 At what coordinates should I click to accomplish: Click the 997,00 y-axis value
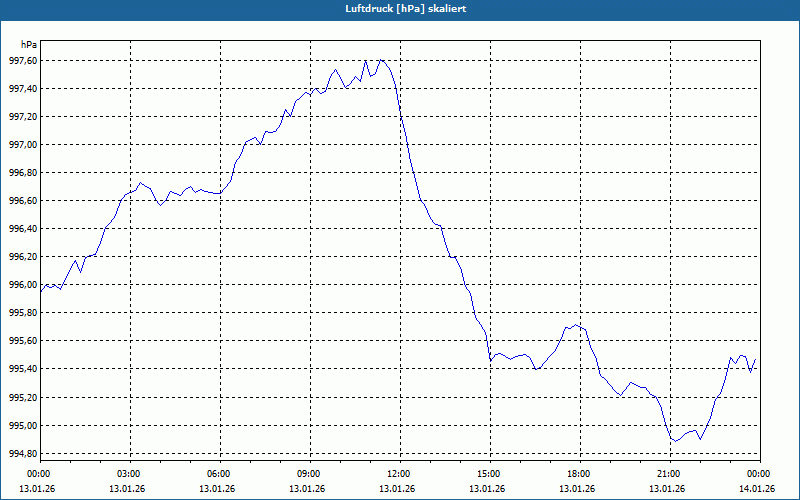[x=23, y=145]
